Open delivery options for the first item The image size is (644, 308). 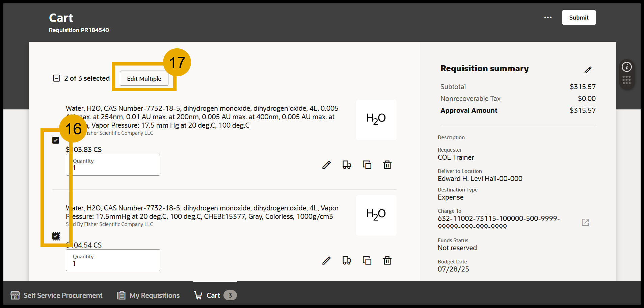347,165
